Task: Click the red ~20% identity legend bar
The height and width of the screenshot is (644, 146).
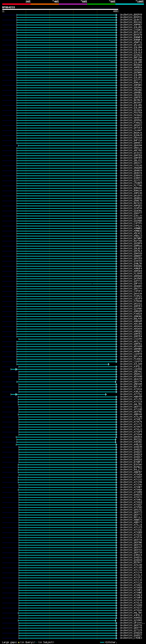Action: click(x=16, y=4)
